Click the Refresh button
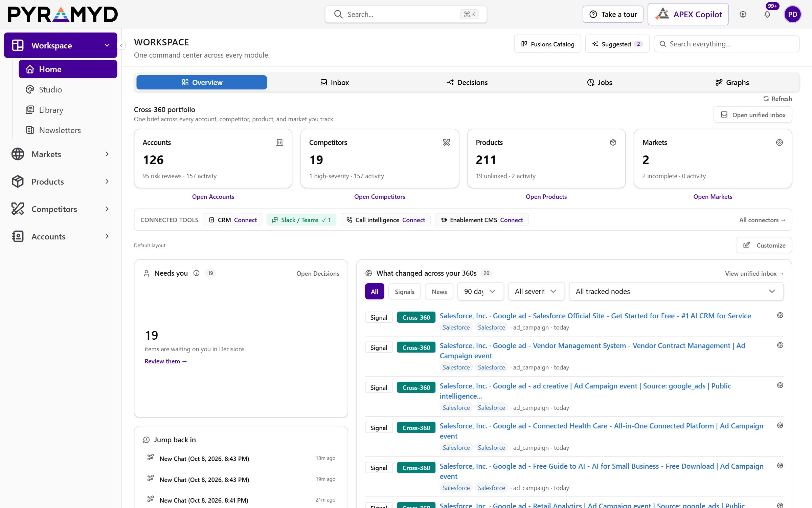Image resolution: width=812 pixels, height=508 pixels. 777,99
